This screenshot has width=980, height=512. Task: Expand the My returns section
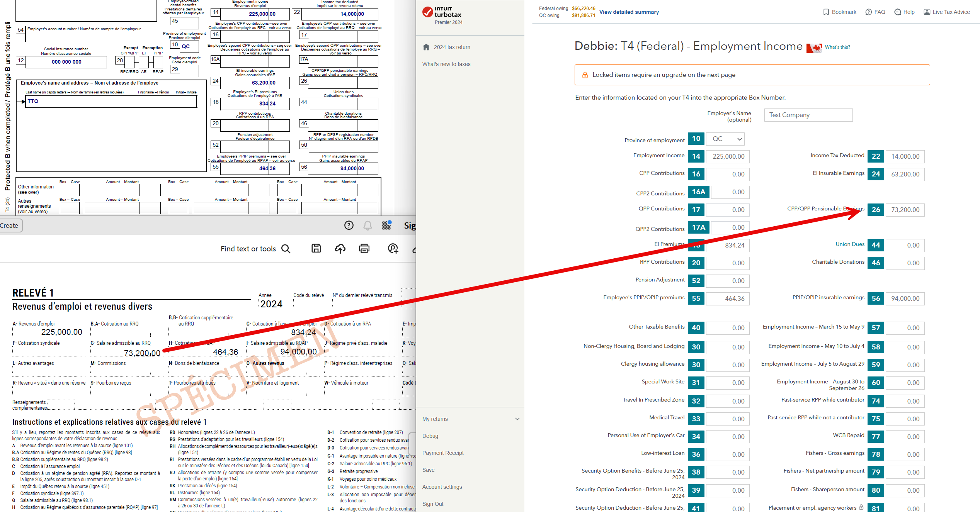pyautogui.click(x=470, y=419)
